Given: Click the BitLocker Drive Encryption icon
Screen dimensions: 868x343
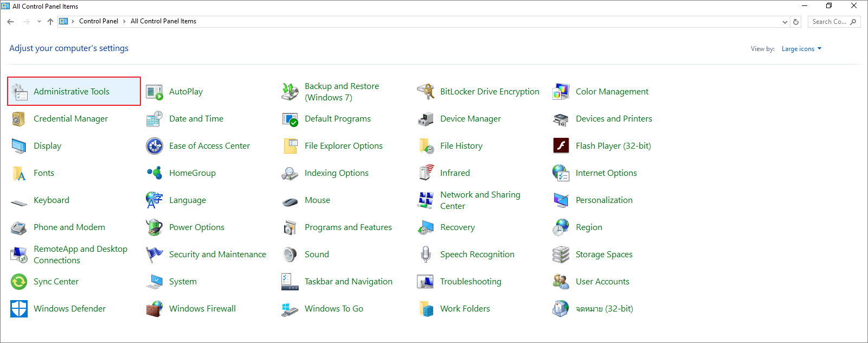Looking at the screenshot, I should pos(426,92).
